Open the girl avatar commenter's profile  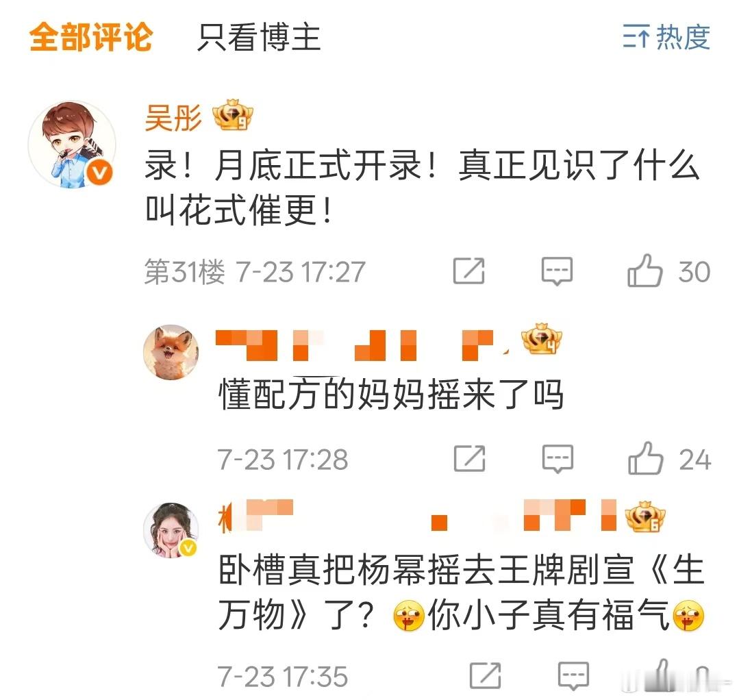tap(171, 530)
